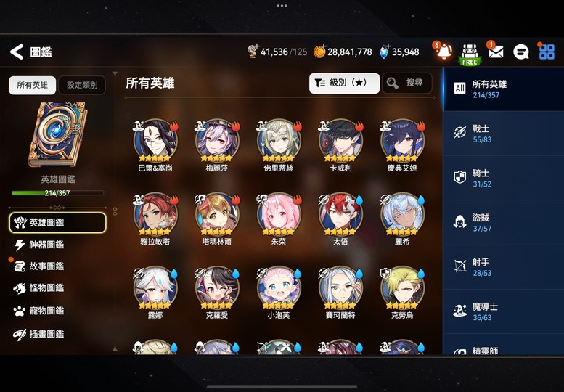This screenshot has width=564, height=392.
Task: Open the mail envelope icon
Action: coord(495,52)
